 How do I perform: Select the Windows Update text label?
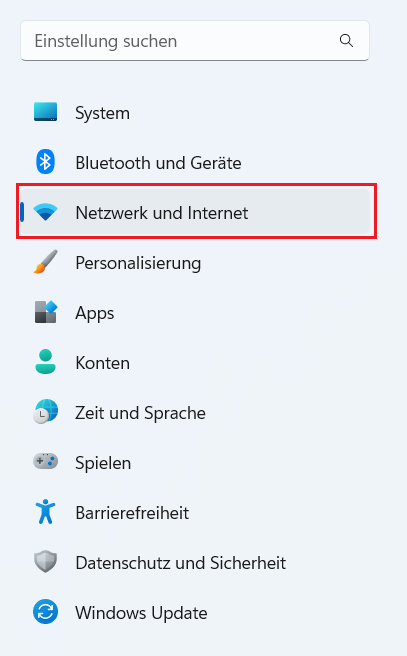coord(141,613)
